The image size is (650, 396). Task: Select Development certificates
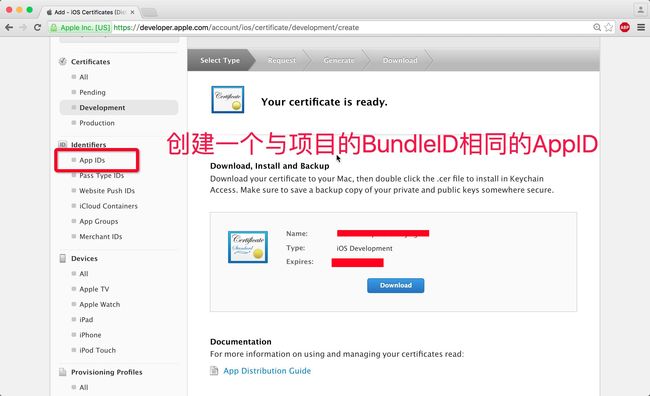tap(119, 107)
